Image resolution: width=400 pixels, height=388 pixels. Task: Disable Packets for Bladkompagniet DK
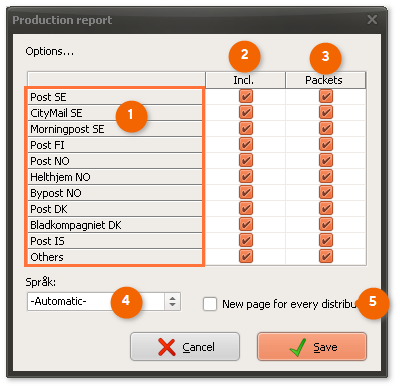[x=326, y=225]
